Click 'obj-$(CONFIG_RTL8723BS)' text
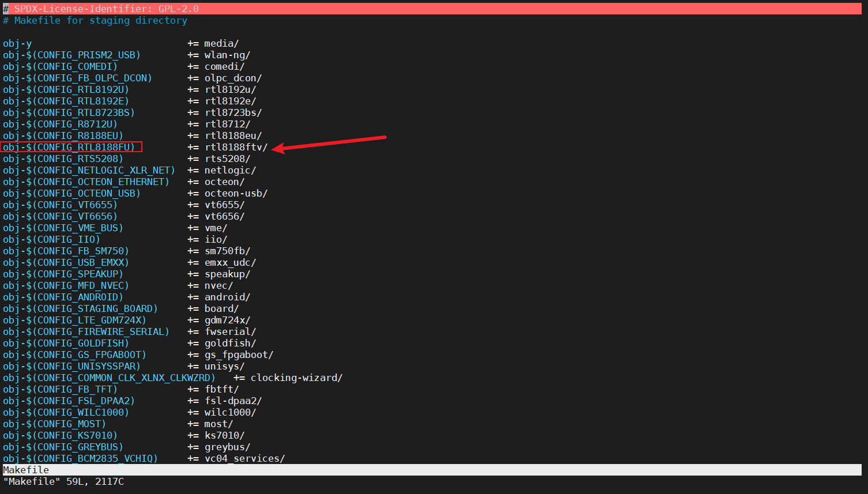 [69, 112]
